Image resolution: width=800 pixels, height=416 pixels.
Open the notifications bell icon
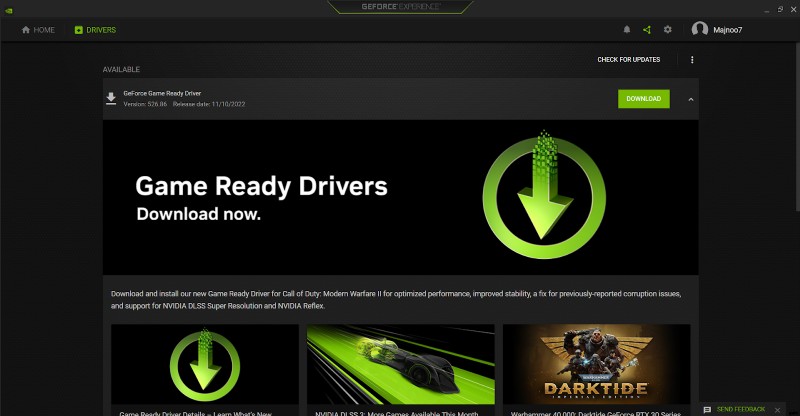(x=627, y=30)
